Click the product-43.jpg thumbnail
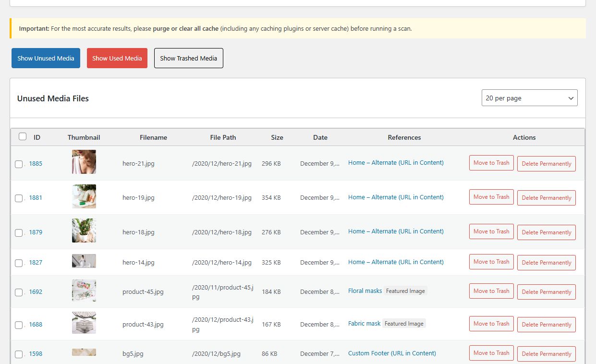The height and width of the screenshot is (364, 596). tap(84, 323)
